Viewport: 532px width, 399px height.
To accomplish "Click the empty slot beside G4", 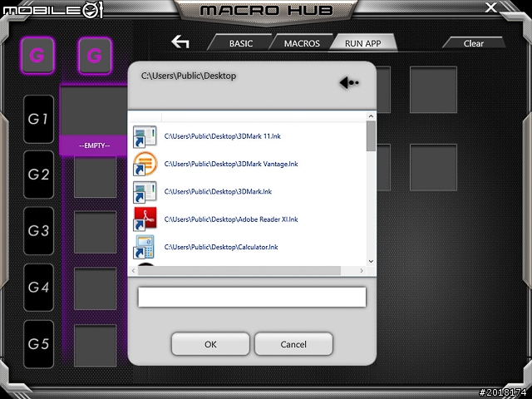I will coord(95,288).
